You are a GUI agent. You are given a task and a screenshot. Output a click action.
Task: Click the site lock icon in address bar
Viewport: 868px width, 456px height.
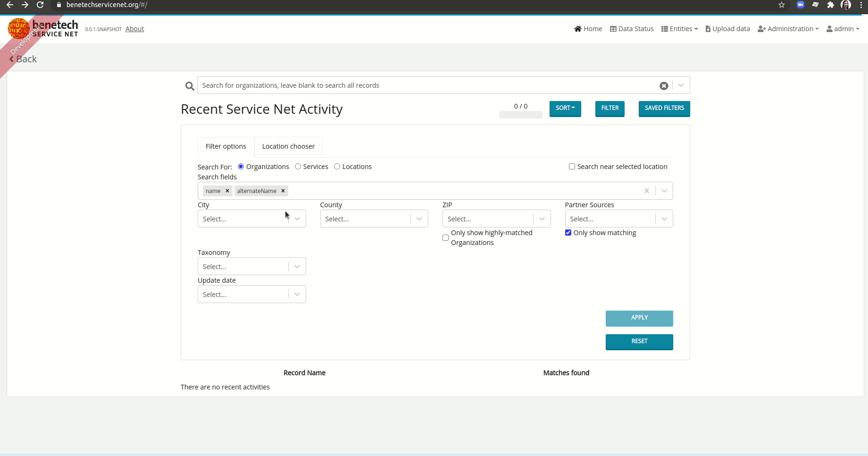click(59, 5)
